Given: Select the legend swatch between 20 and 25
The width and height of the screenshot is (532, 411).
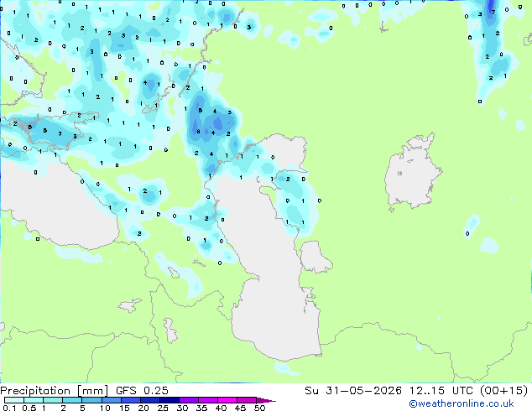Looking at the screenshot, I should [149, 400].
